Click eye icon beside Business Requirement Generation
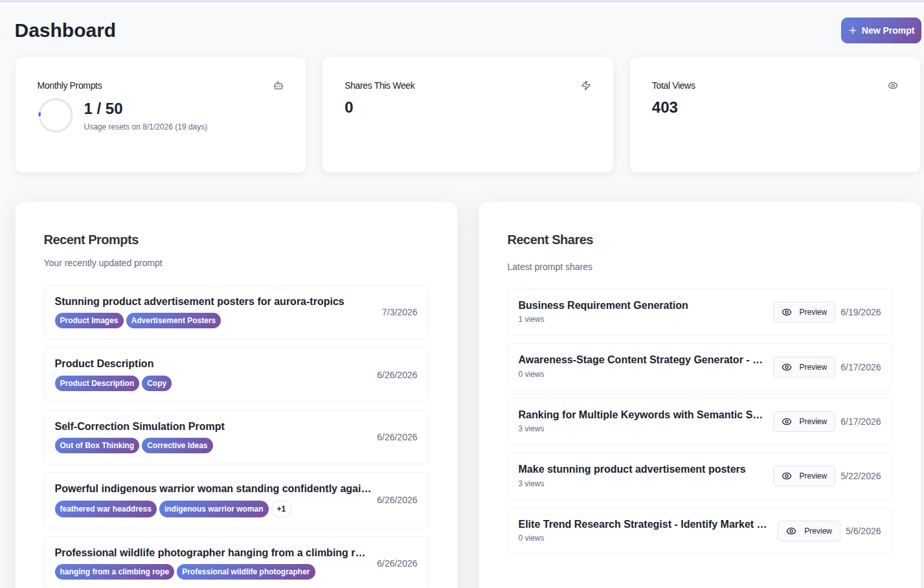924x588 pixels. point(787,312)
